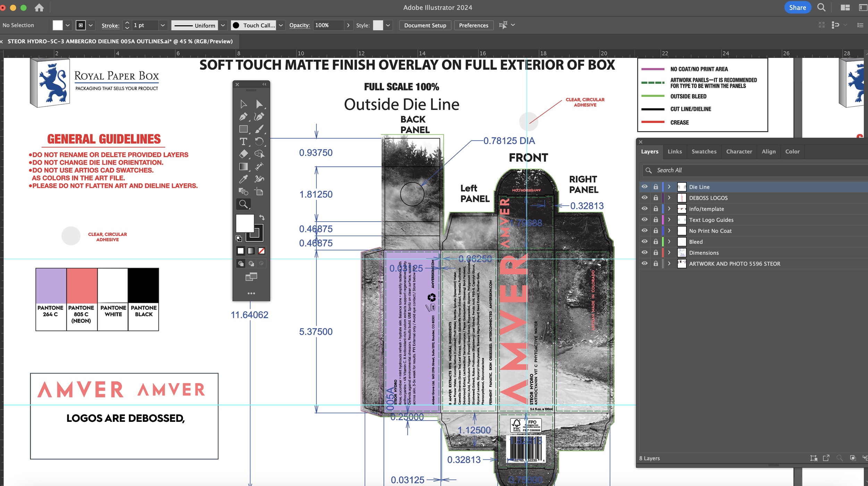Open the Uniform variable width profile dropdown
The width and height of the screenshot is (868, 486).
223,25
